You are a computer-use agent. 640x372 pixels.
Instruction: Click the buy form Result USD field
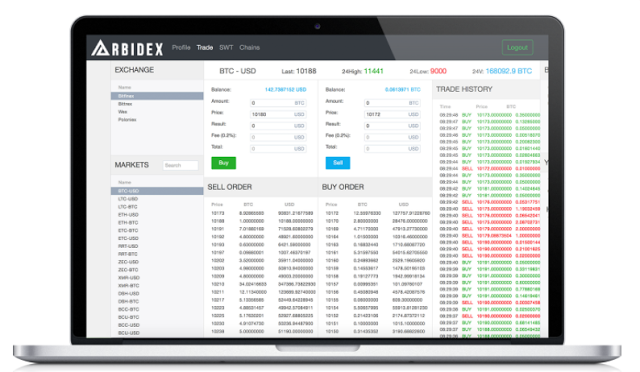pyautogui.click(x=278, y=126)
